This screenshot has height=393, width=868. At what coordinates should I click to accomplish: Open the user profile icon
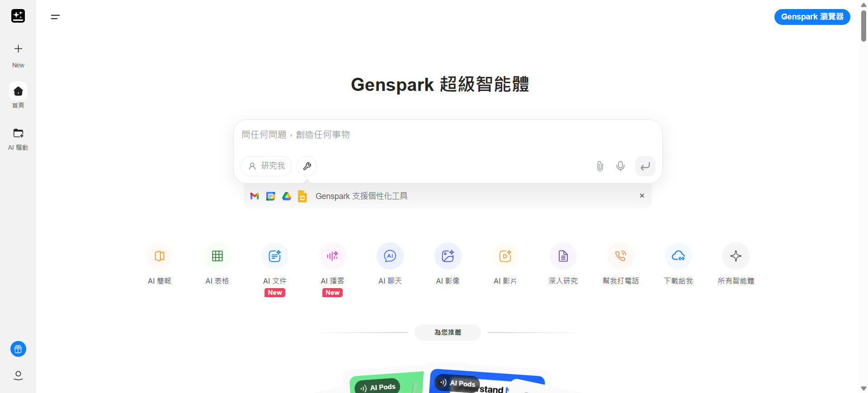[x=18, y=375]
